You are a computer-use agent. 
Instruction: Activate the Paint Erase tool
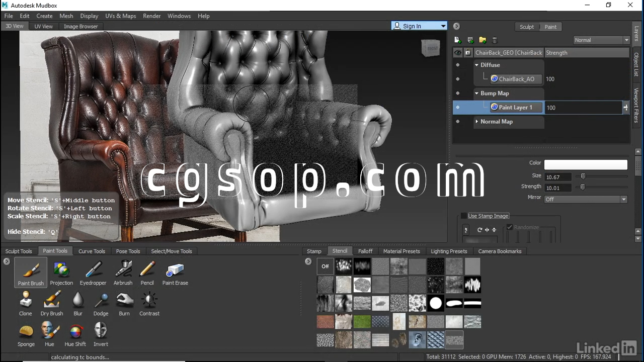pyautogui.click(x=175, y=273)
